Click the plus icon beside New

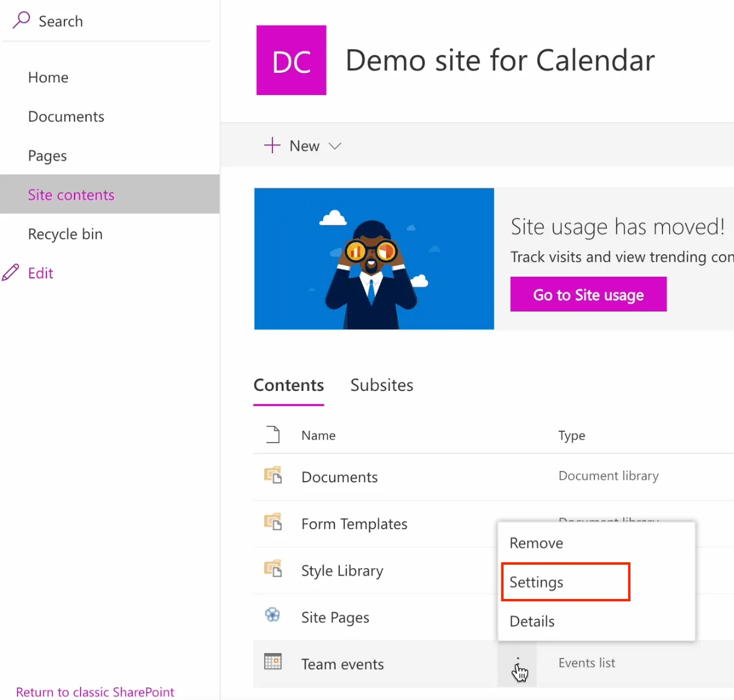pos(273,146)
